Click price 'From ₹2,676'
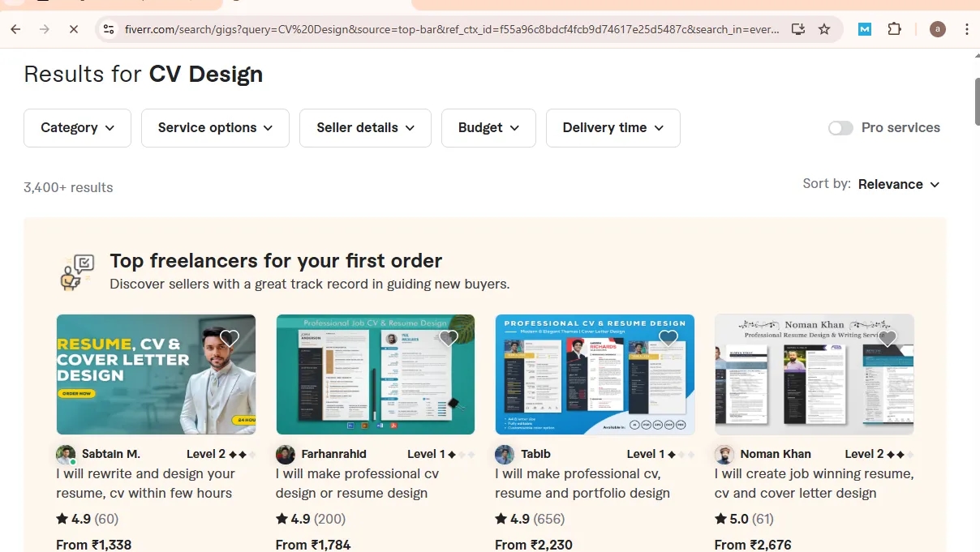 tap(753, 545)
